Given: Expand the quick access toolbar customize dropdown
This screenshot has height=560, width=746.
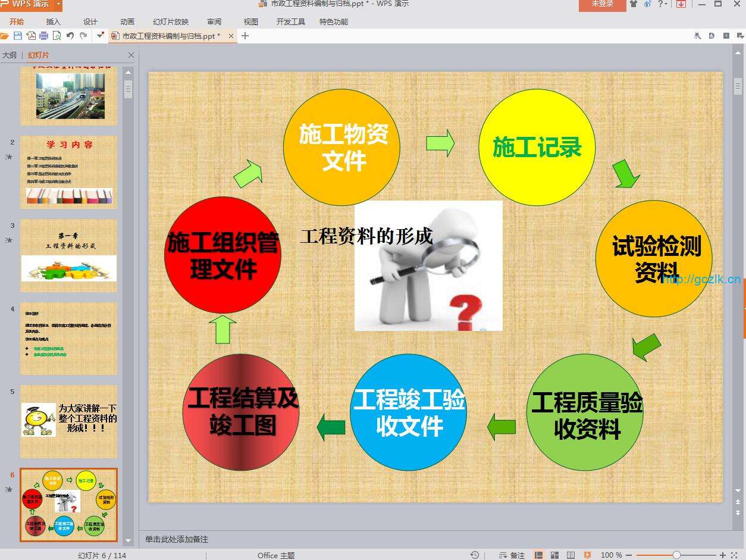Looking at the screenshot, I should tap(100, 36).
